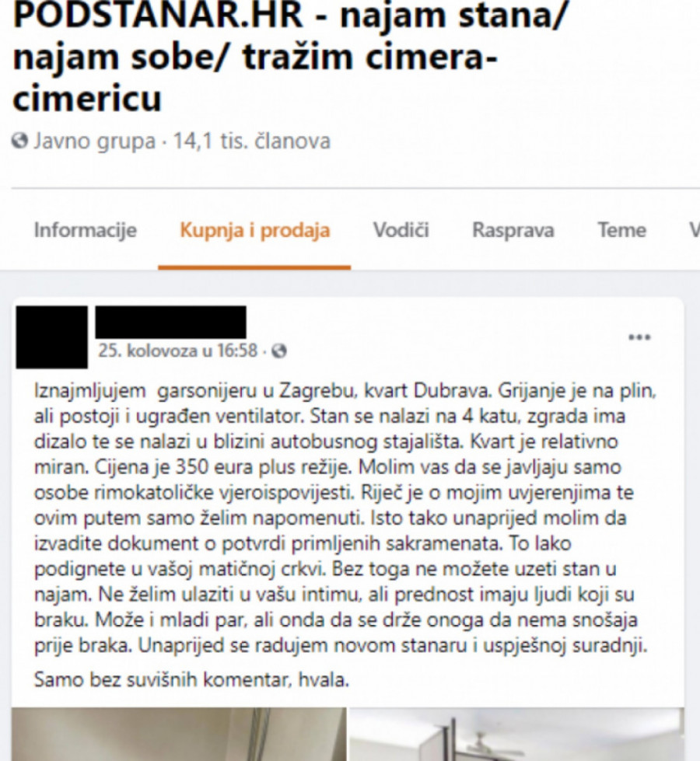The image size is (700, 761).
Task: Open the blacked-out author profile picture
Action: (x=52, y=337)
